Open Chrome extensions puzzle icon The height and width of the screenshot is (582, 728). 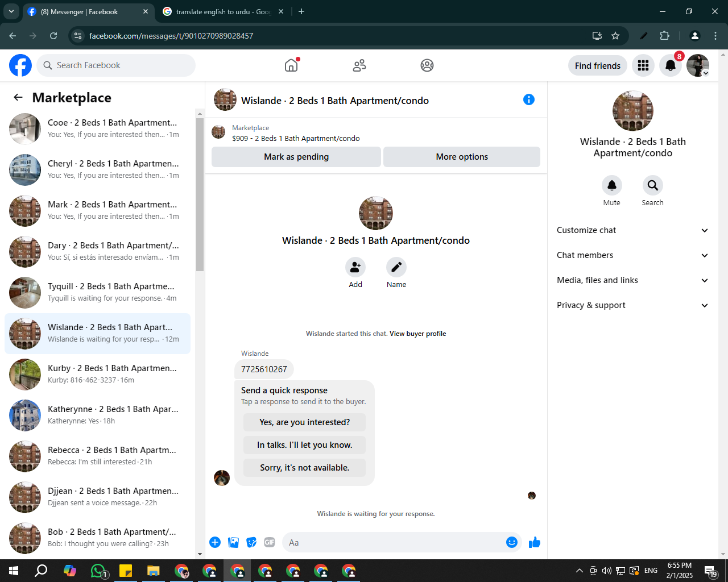coord(664,36)
